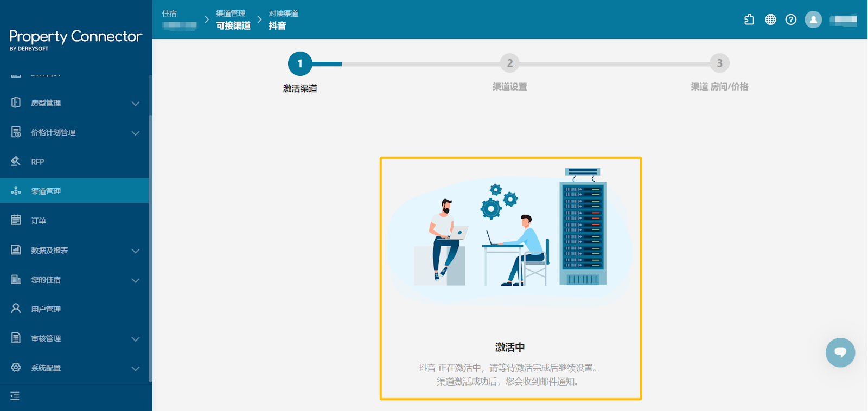Open the RFP menu item
Image resolution: width=868 pixels, height=411 pixels.
(74, 162)
